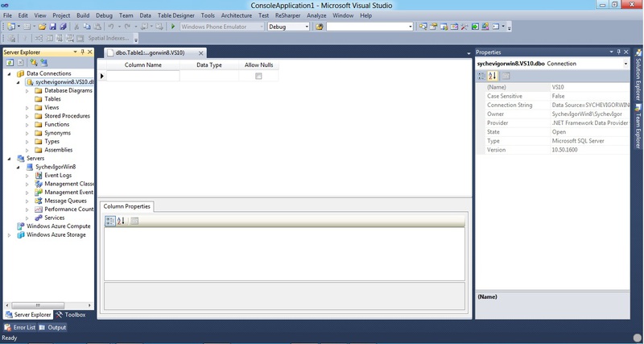The image size is (644, 344).
Task: Open the Table Designer menu
Action: pyautogui.click(x=176, y=15)
